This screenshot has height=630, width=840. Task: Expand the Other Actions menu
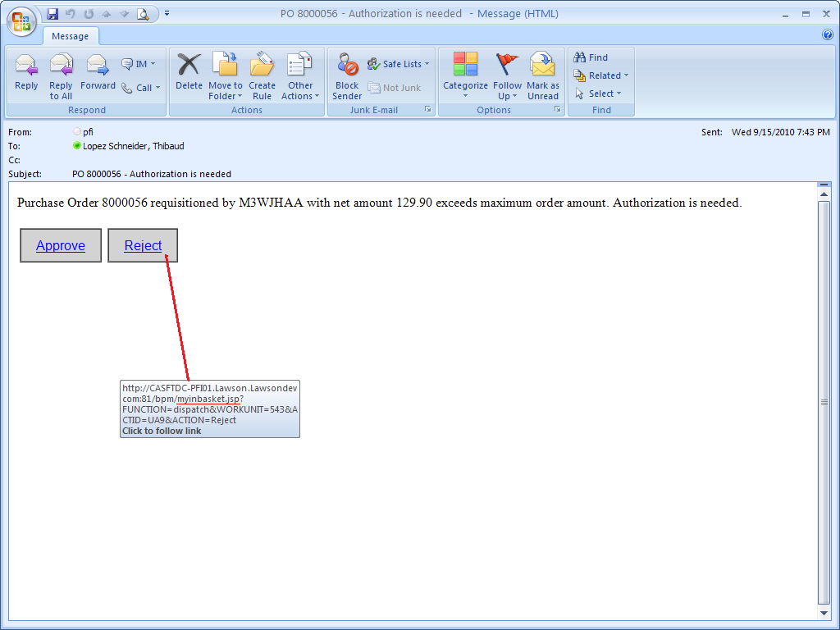pyautogui.click(x=300, y=79)
